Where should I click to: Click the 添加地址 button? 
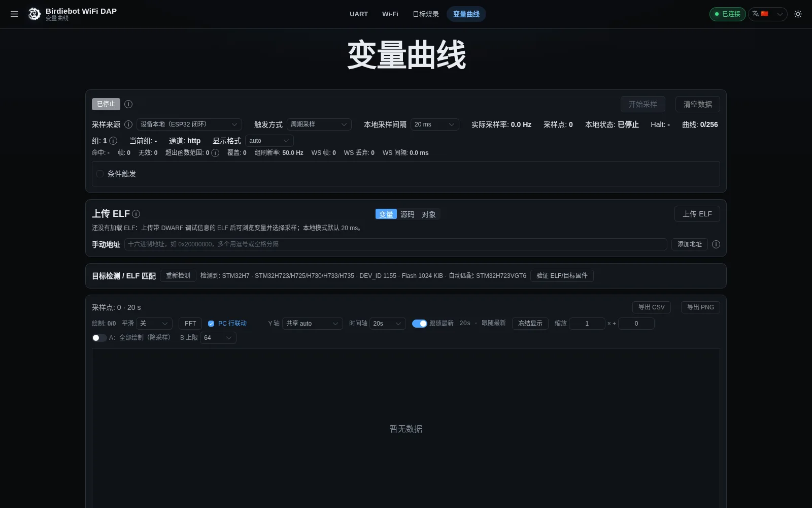point(690,244)
